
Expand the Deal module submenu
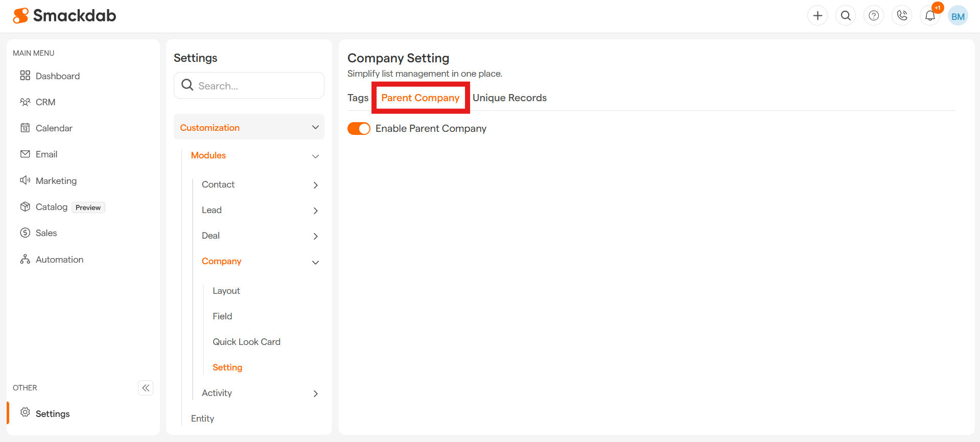315,236
